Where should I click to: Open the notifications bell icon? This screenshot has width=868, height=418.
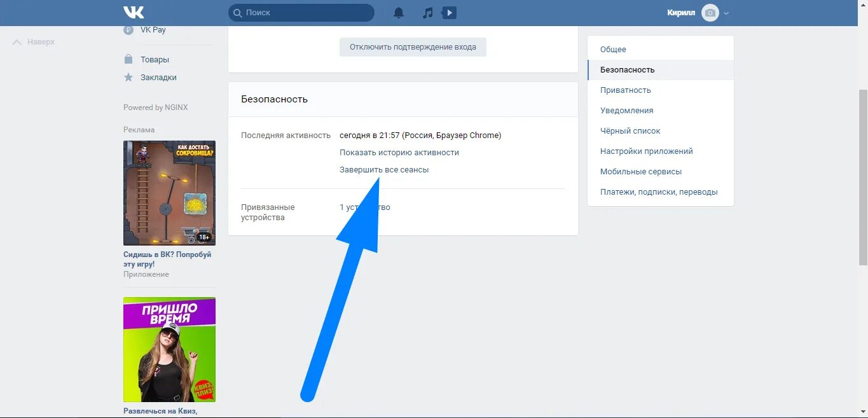coord(399,13)
